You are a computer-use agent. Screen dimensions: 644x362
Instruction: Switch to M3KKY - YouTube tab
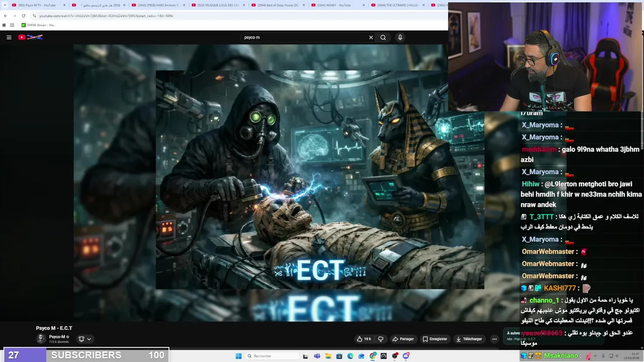click(x=337, y=5)
